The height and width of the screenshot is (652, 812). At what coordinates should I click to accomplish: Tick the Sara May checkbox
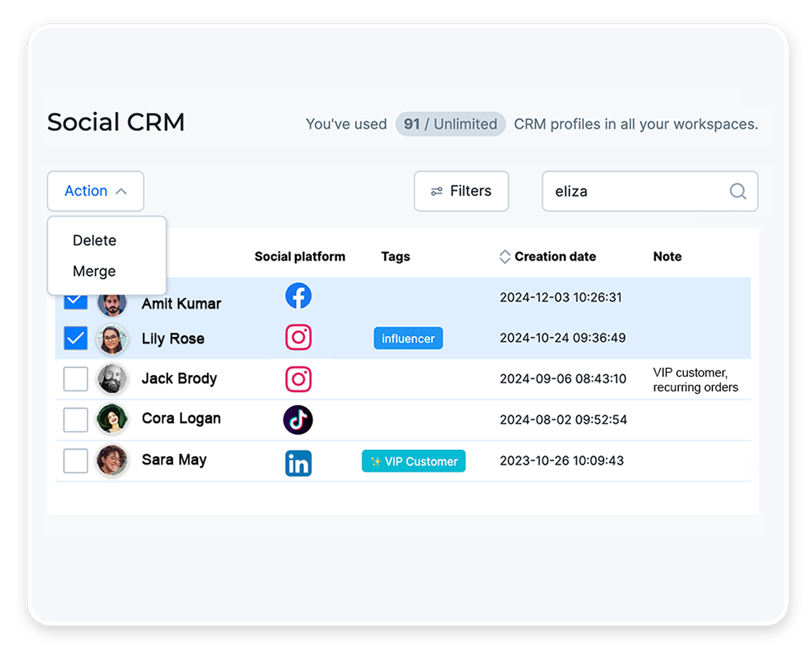pos(76,461)
